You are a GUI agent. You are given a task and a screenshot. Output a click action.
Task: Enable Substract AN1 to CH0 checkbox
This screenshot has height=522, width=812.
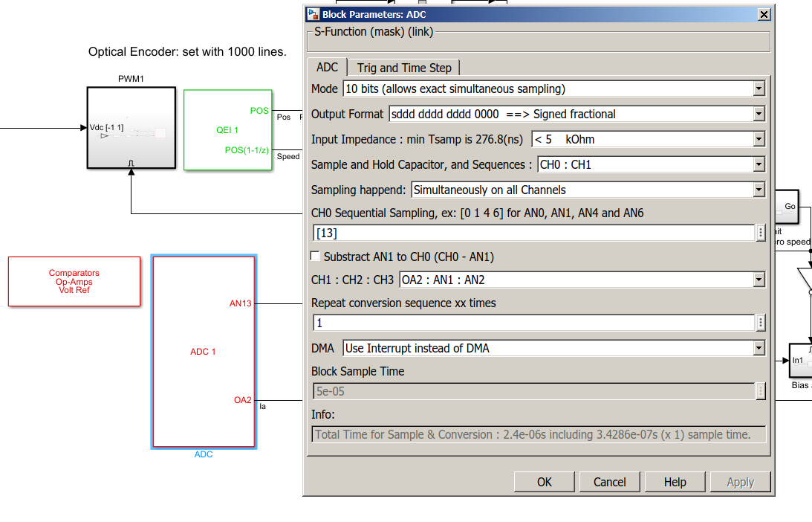316,257
